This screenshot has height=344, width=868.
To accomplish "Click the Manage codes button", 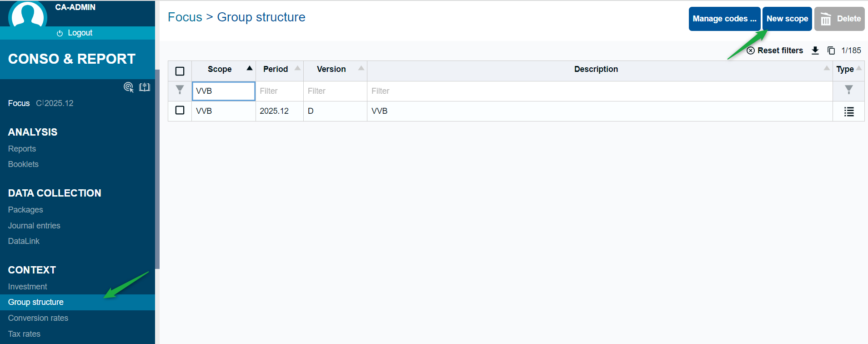I will click(x=724, y=19).
